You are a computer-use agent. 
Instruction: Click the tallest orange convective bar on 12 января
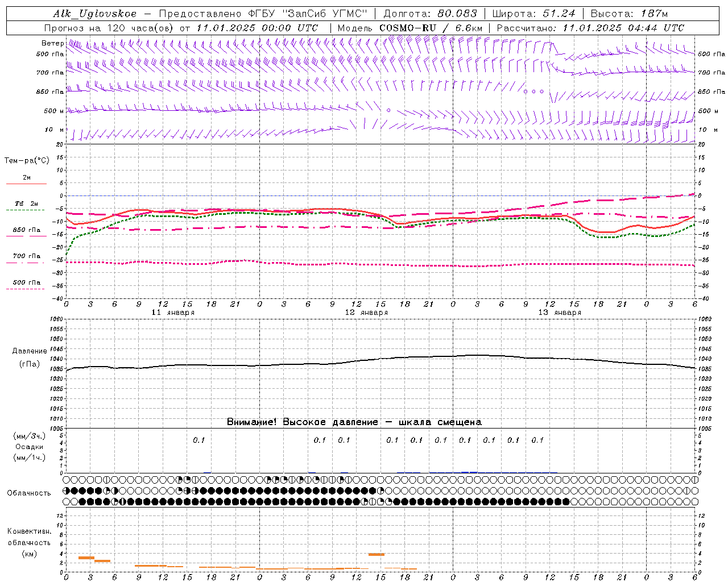[x=377, y=554]
